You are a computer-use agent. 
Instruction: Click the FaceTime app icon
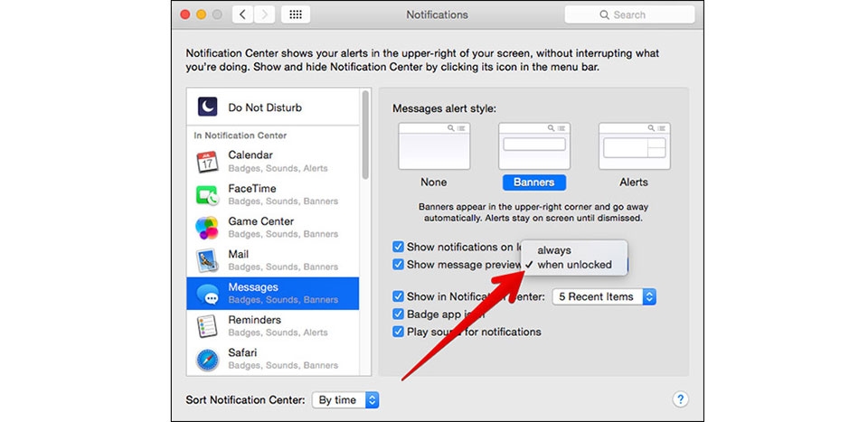(208, 194)
